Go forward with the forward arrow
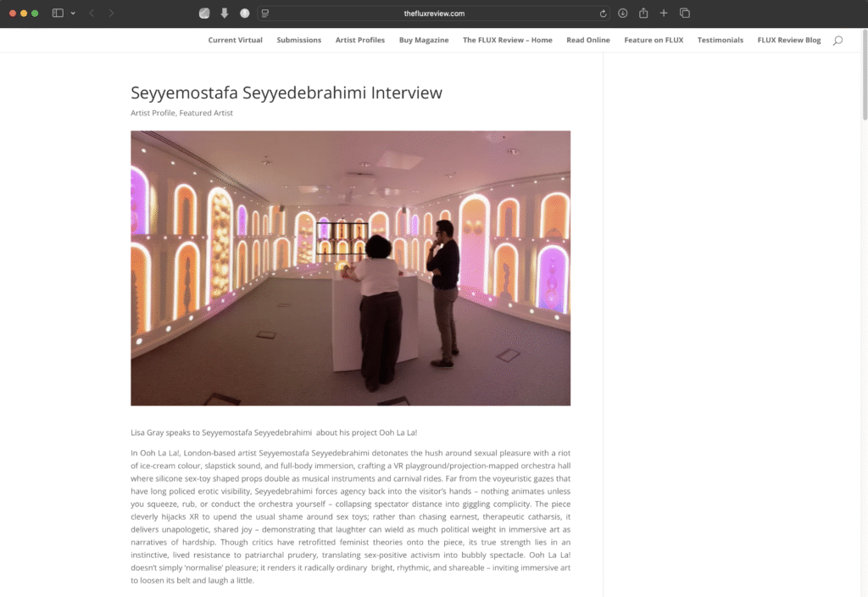 coord(111,14)
